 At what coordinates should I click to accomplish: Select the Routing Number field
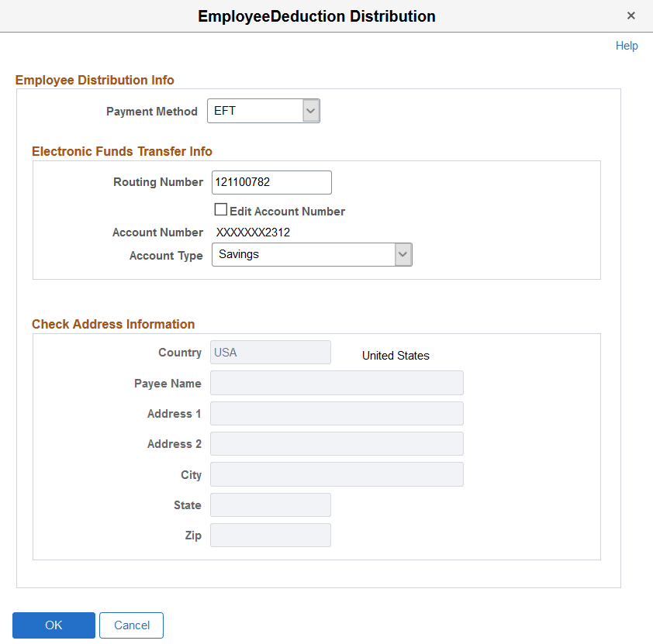271,182
